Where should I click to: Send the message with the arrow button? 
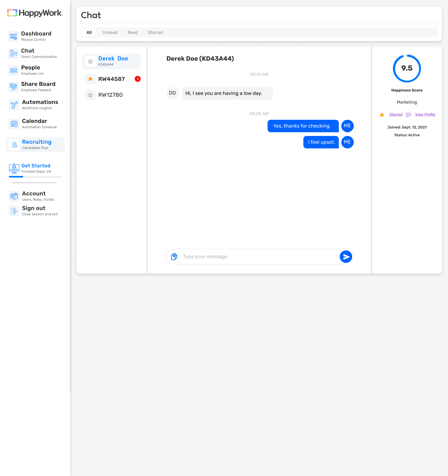click(346, 257)
